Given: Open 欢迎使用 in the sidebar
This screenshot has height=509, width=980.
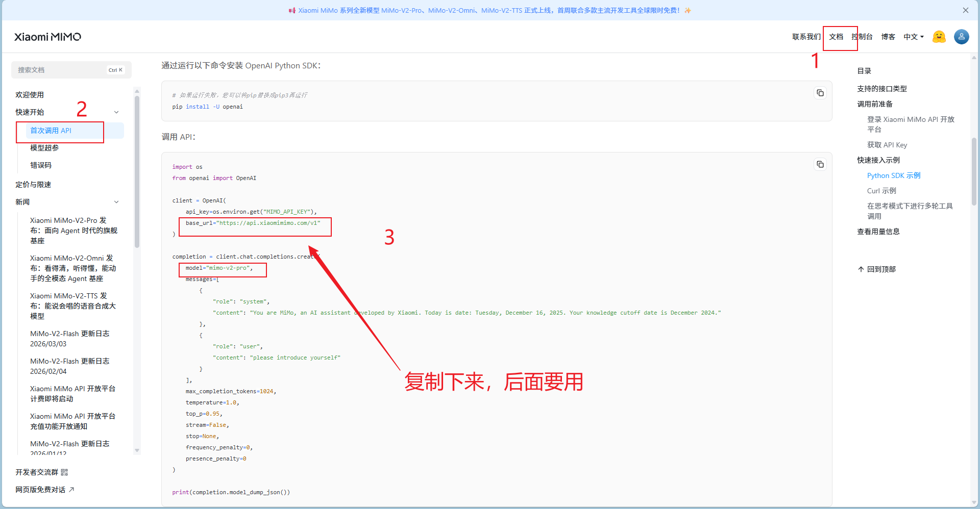Looking at the screenshot, I should [30, 95].
